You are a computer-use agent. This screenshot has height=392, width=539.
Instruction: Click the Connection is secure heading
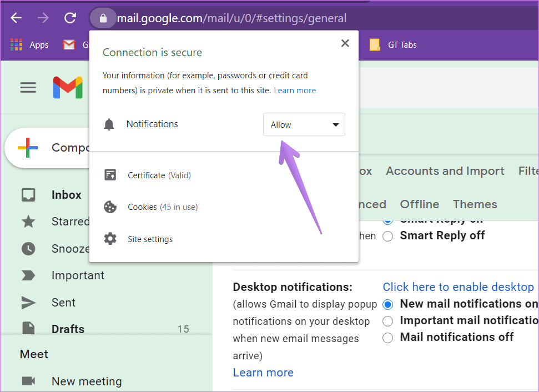[152, 52]
